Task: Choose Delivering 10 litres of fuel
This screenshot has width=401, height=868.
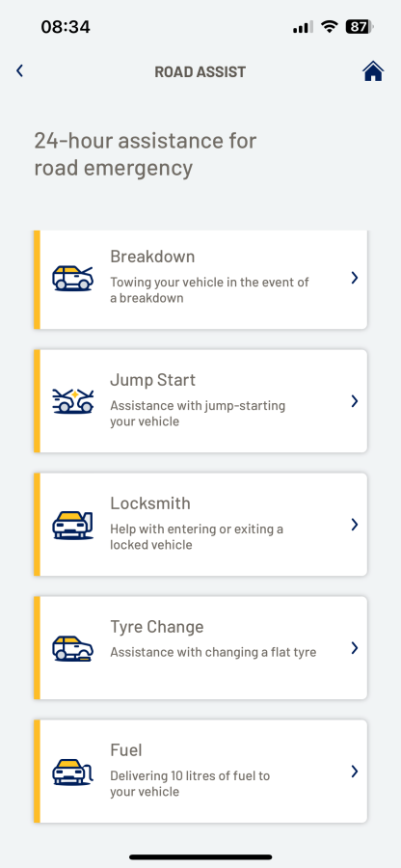Action: [190, 784]
